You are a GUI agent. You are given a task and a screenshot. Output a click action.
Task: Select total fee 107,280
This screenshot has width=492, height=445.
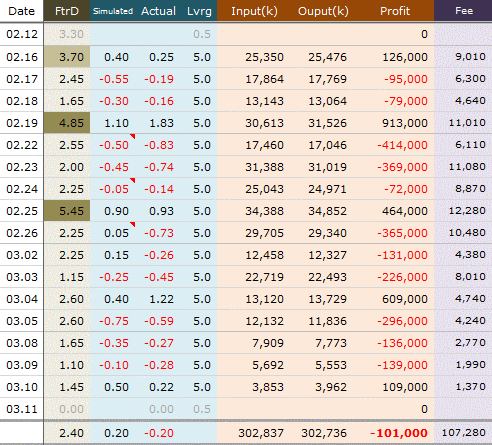point(464,433)
